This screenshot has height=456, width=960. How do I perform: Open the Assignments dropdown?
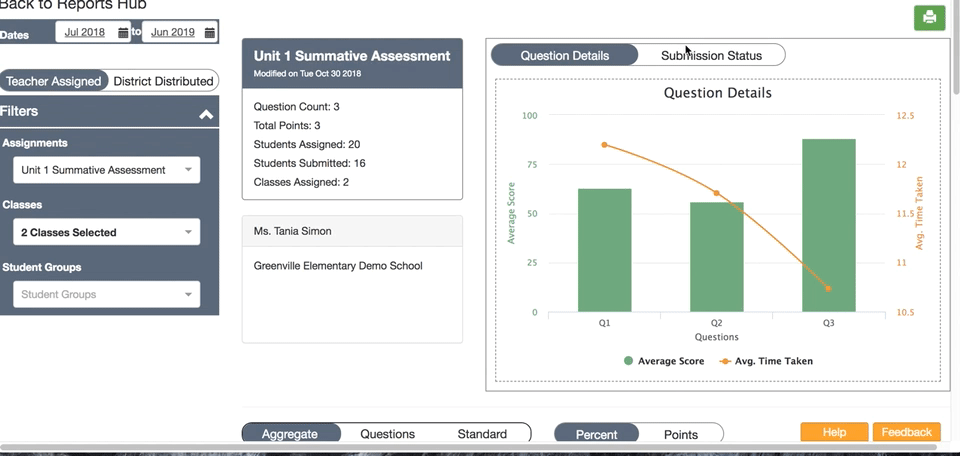coord(107,170)
